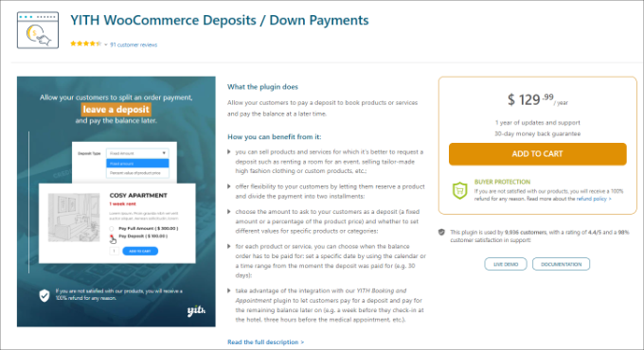Click '30-day money back guarantee' text
Image resolution: width=644 pixels, height=350 pixels.
point(537,133)
